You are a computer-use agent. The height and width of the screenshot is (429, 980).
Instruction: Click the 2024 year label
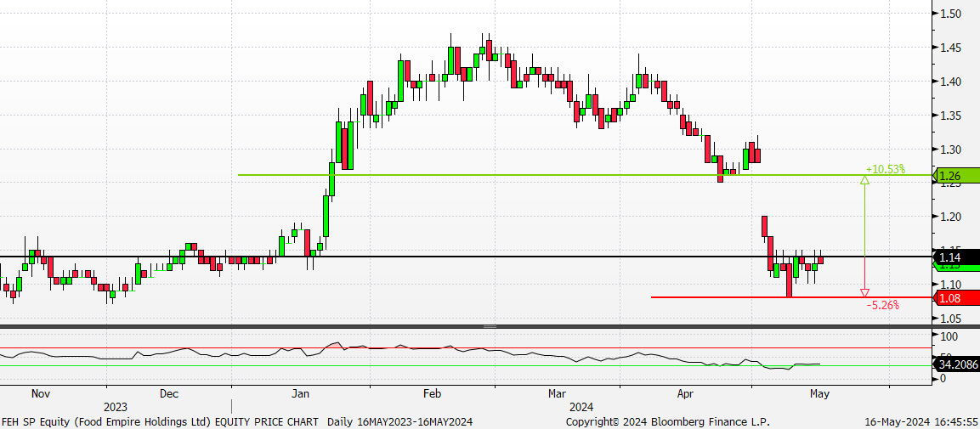581,408
